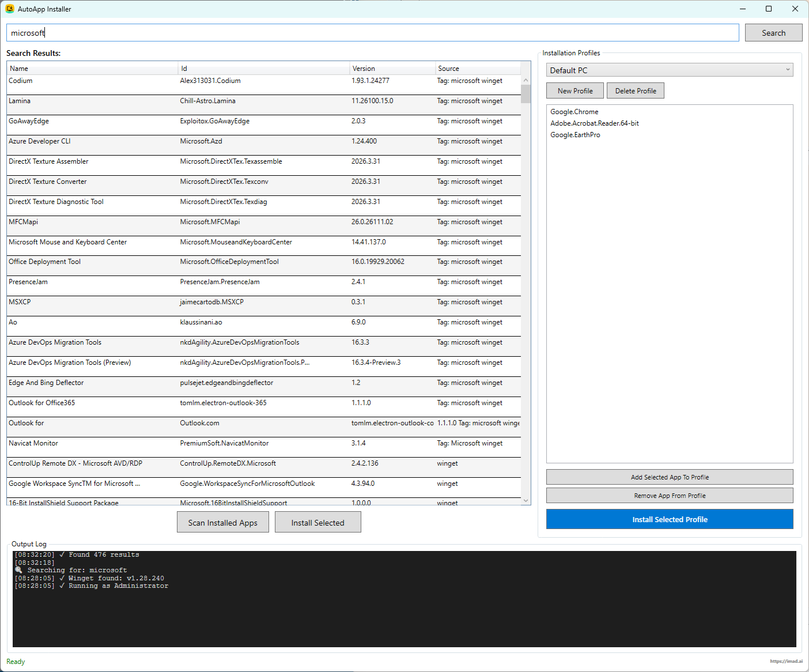Screen dimensions: 809x672
Task: Sort results by the Source column header
Action: 478,68
